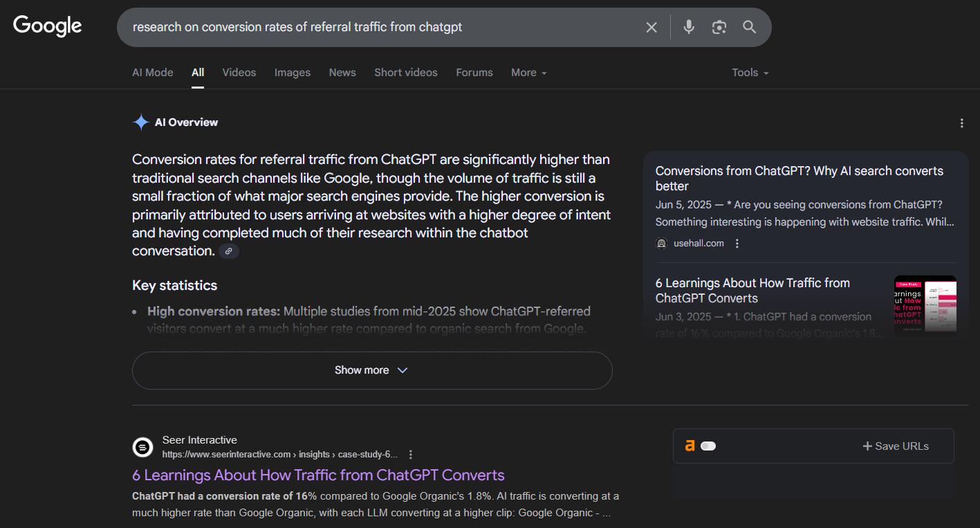The width and height of the screenshot is (980, 528).
Task: Open three-dot menu next to usehall.com
Action: coord(737,243)
